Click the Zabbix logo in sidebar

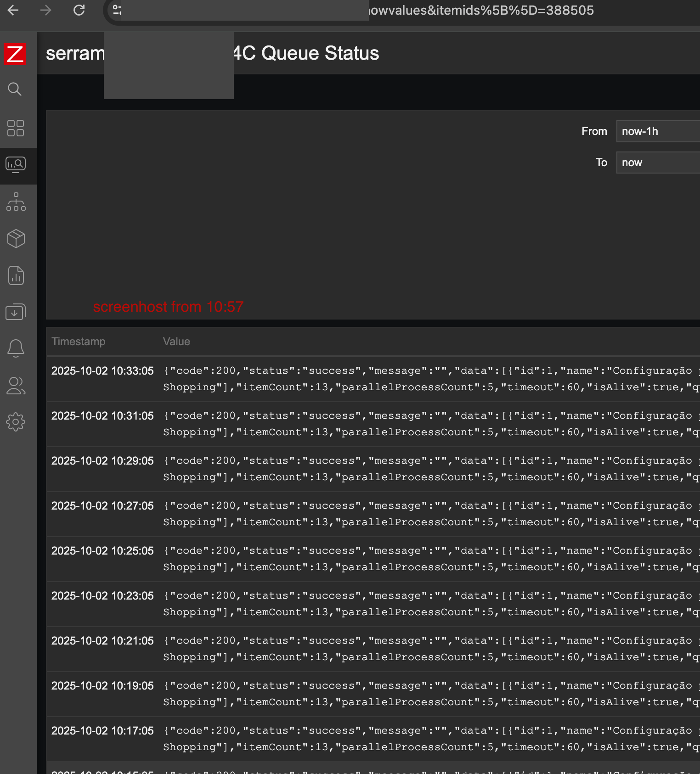(15, 54)
